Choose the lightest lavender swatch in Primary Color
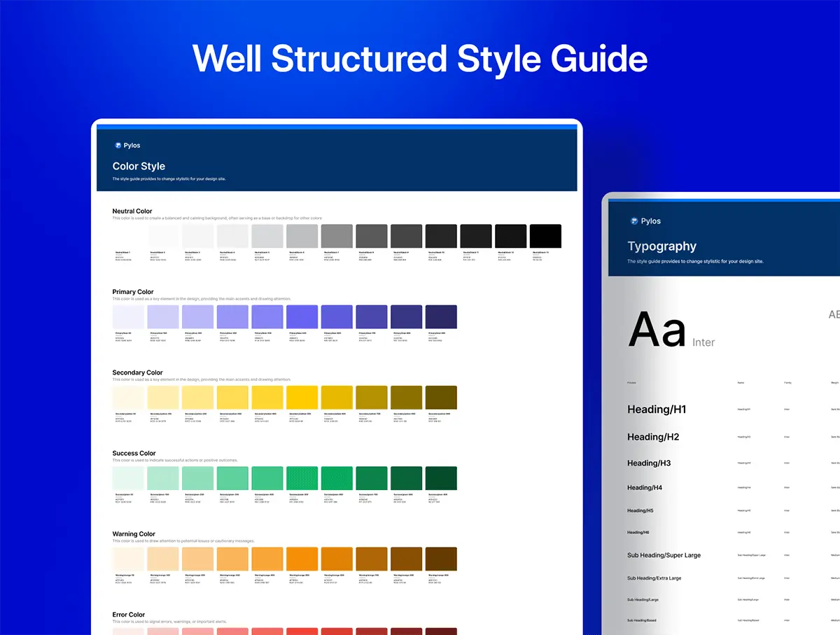 [x=128, y=316]
